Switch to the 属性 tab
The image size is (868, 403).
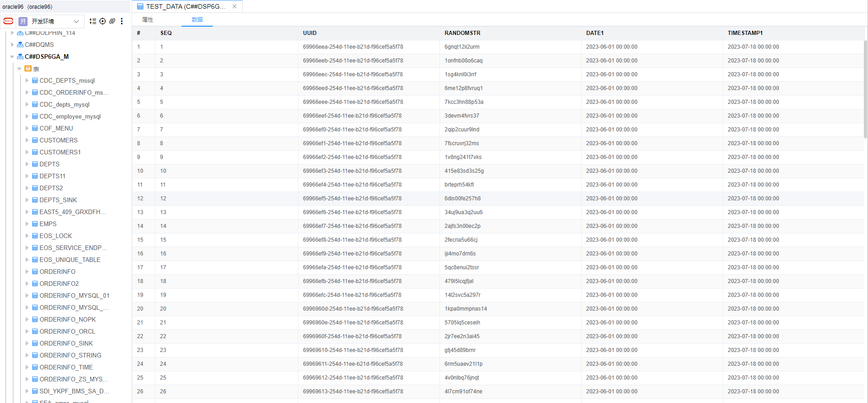coord(148,20)
